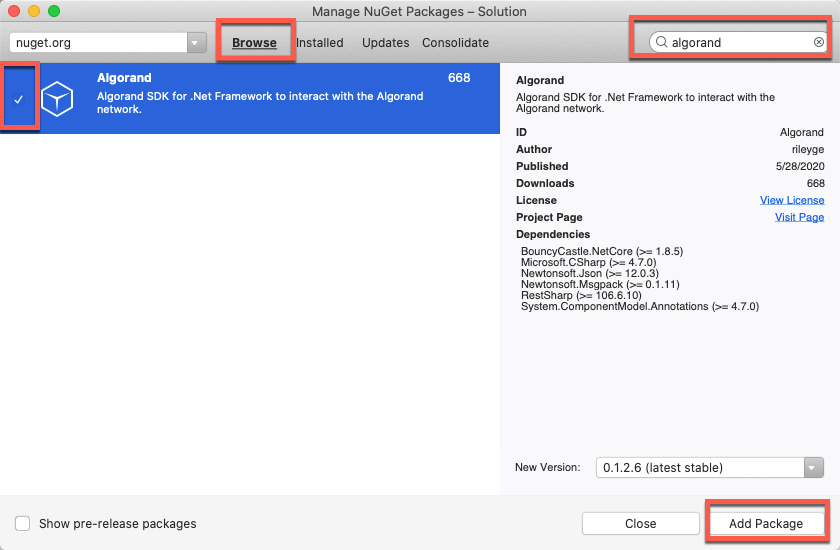840x550 pixels.
Task: Click the 668 download count in list row
Action: click(459, 78)
